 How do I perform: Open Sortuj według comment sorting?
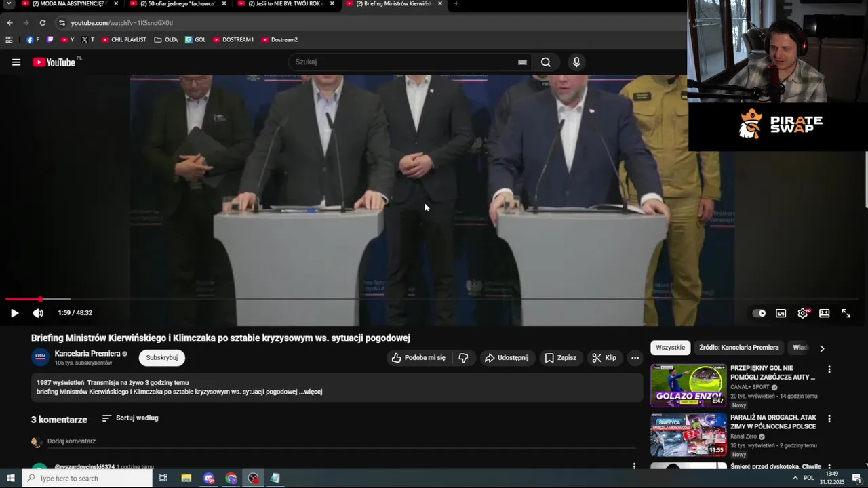[130, 418]
